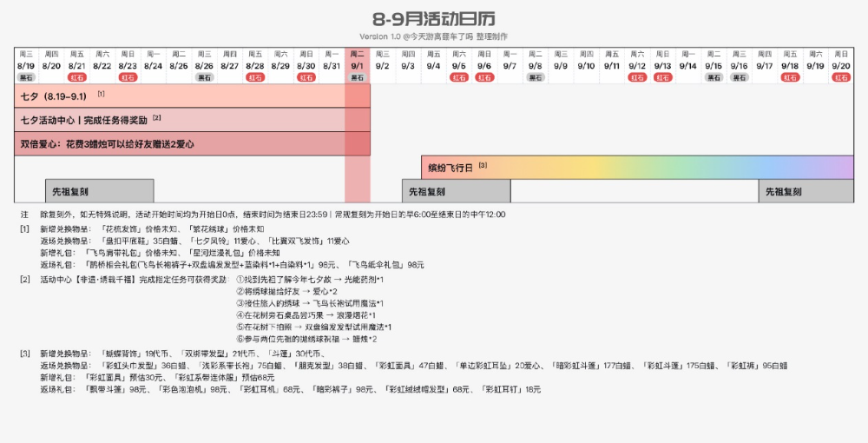Select the 七夕 (8.19-9.1) event bar

[x=192, y=96]
